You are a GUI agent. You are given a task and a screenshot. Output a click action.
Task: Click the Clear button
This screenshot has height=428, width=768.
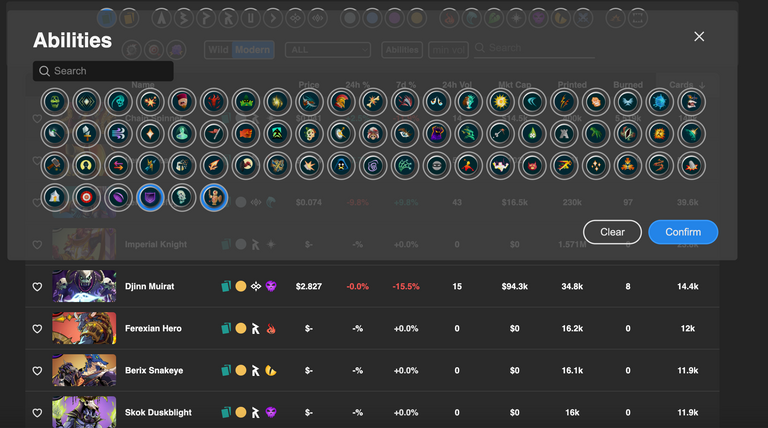(x=612, y=232)
